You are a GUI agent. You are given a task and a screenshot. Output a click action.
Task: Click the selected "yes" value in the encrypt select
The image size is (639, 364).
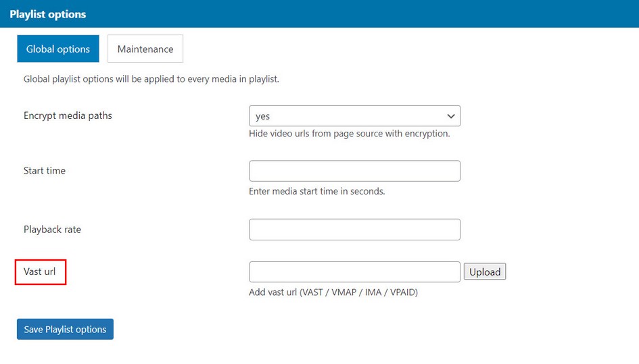click(x=263, y=116)
